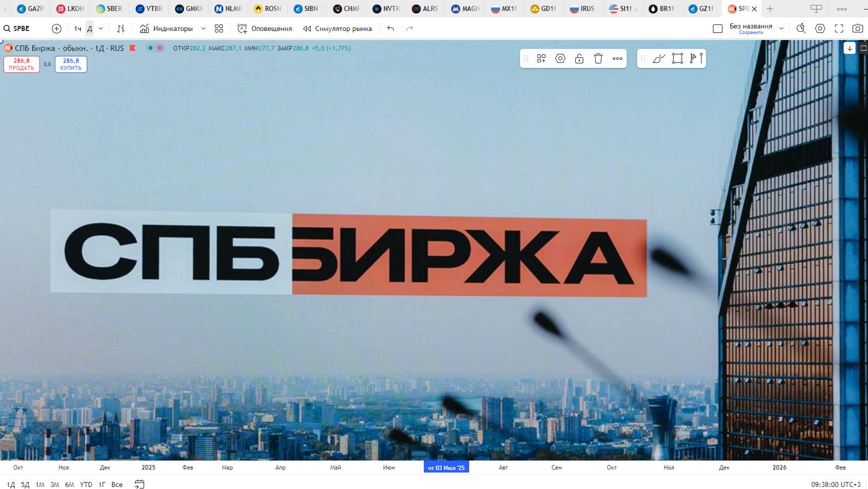Open the layout setup square icon

coord(718,28)
